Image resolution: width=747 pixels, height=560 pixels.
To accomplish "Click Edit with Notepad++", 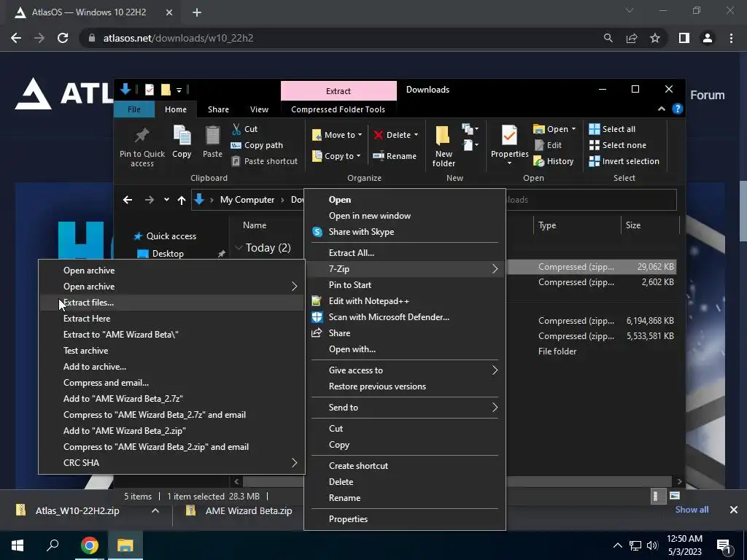I will coord(404,301).
